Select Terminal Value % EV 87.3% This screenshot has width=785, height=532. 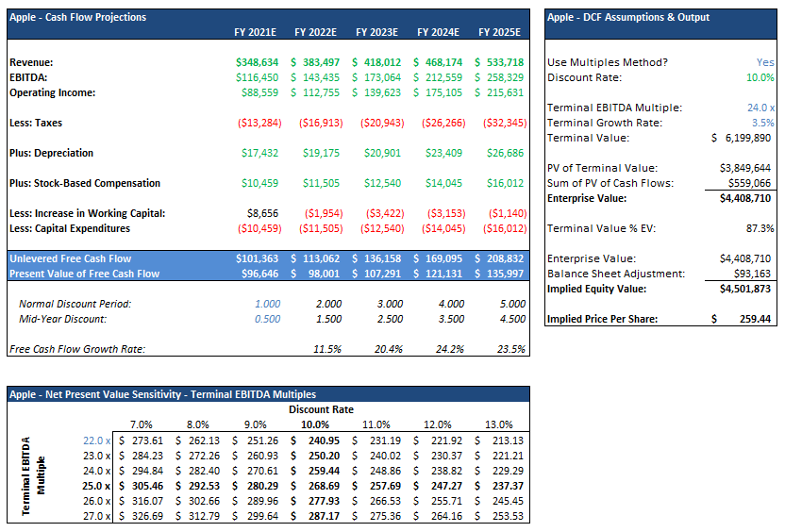click(x=760, y=228)
